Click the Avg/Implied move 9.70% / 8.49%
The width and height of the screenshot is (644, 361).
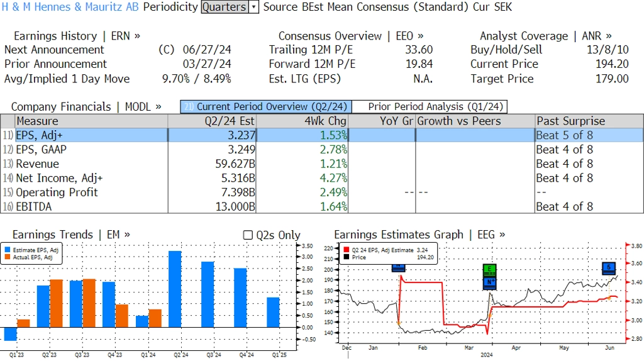[196, 79]
